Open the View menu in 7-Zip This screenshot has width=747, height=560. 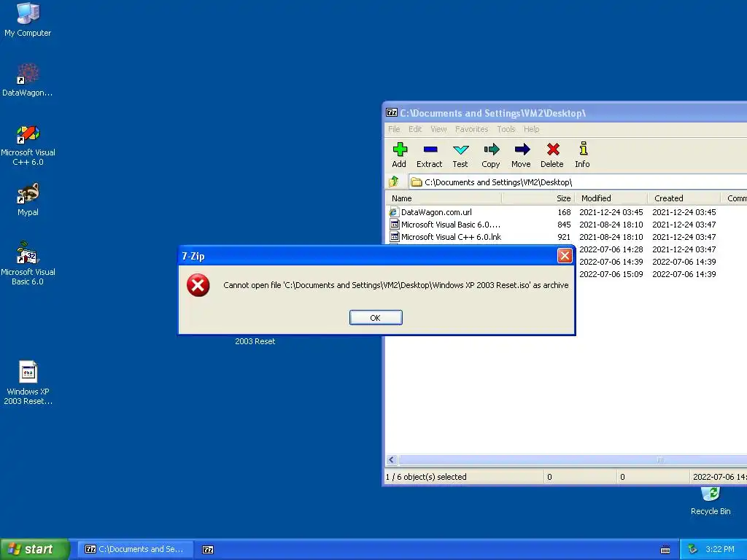pos(438,129)
